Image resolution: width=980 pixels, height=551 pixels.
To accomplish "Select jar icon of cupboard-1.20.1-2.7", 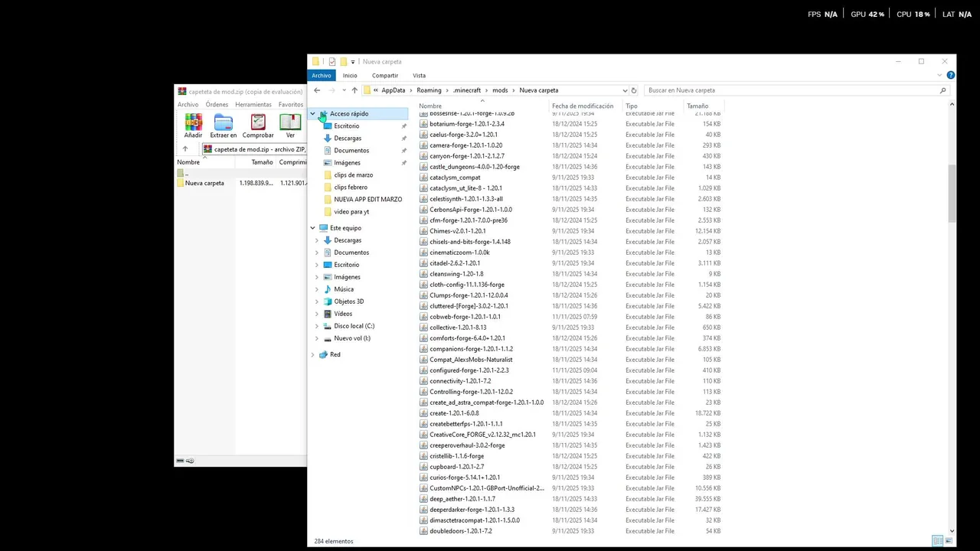I will point(423,467).
